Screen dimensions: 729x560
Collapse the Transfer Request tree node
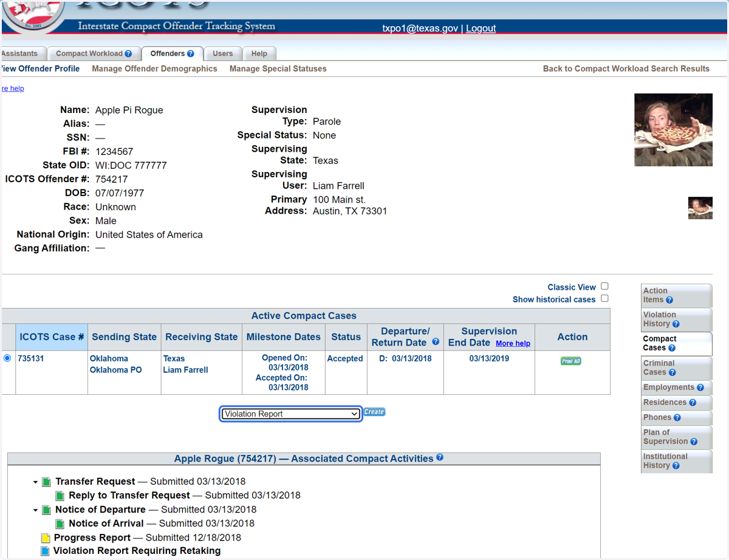click(36, 482)
